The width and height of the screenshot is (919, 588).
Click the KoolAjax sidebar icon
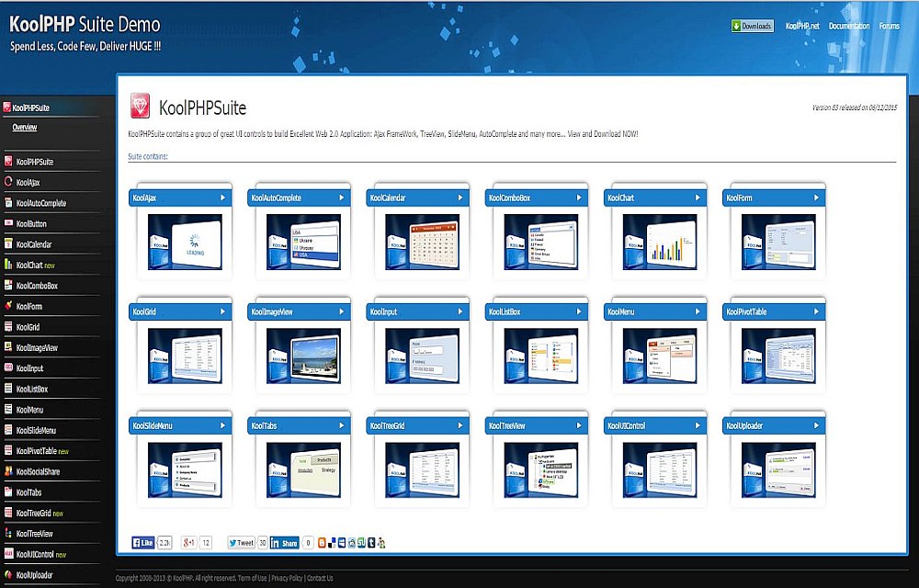8,182
